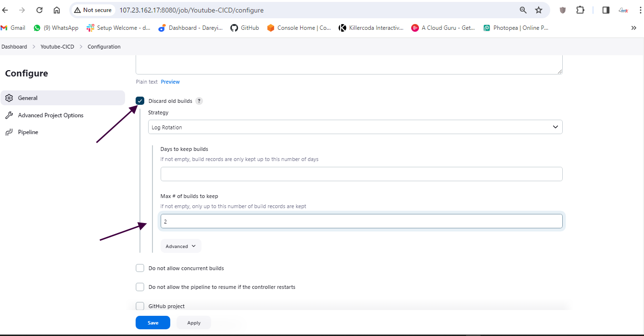644x336 pixels.
Task: Uncheck the Discard old builds checkbox
Action: coord(140,101)
